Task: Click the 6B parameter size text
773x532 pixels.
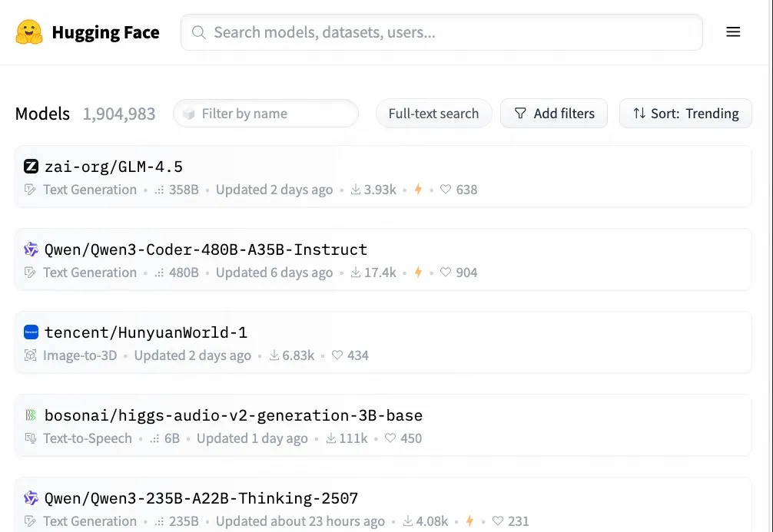Action: click(x=172, y=438)
